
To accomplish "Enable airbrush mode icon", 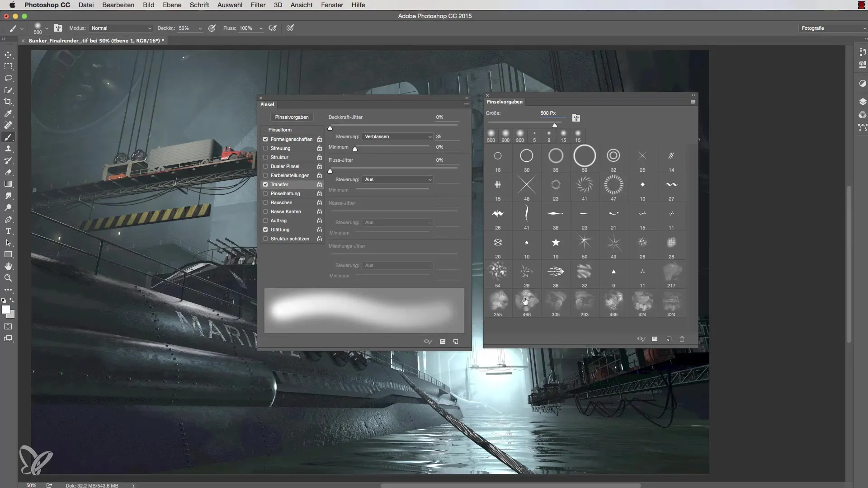I will tap(273, 28).
